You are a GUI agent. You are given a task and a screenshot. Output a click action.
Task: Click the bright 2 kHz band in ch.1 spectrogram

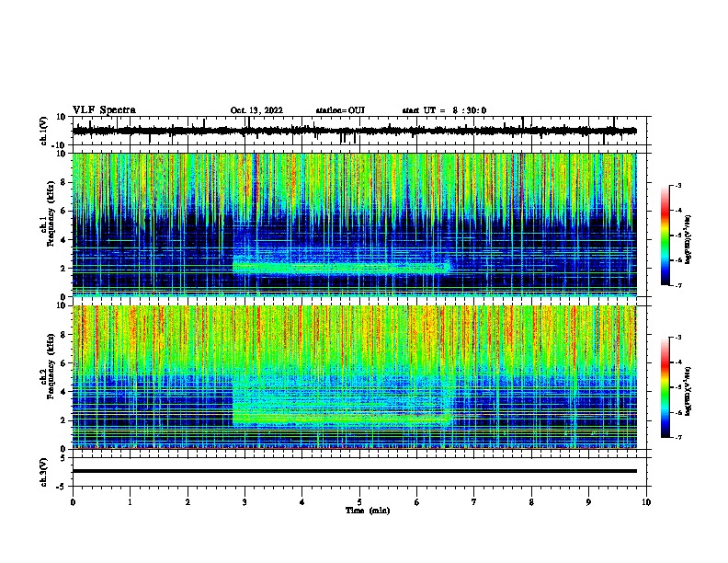(x=341, y=268)
